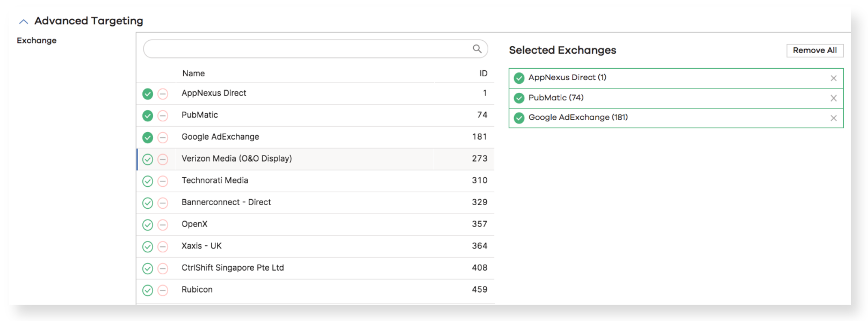868x321 pixels.
Task: Click the ID column header
Action: click(x=483, y=74)
